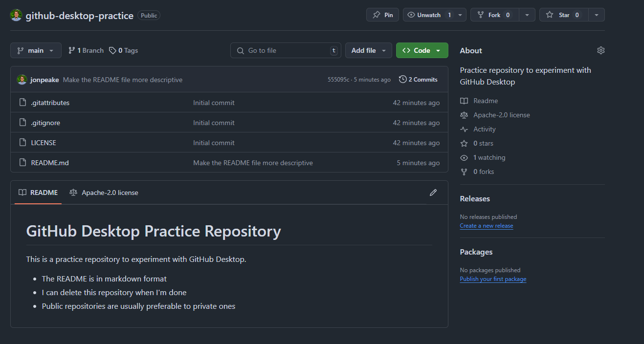Click the fork icon beside 0 forks

click(x=464, y=172)
